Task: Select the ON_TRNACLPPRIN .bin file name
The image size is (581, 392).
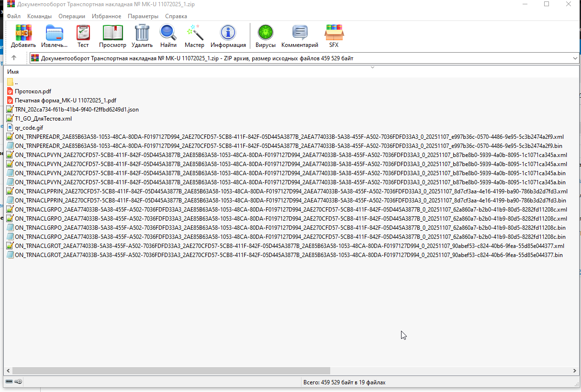Action: point(290,200)
